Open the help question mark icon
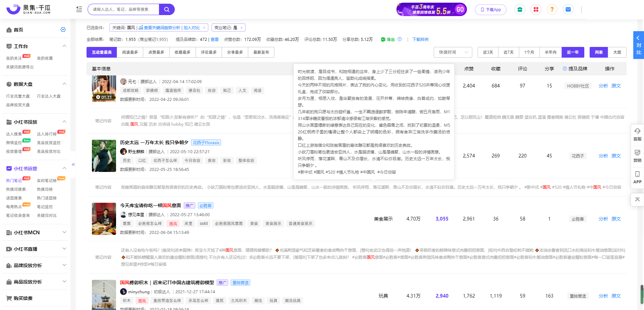Image resolution: width=644 pixels, height=310 pixels. tap(552, 9)
